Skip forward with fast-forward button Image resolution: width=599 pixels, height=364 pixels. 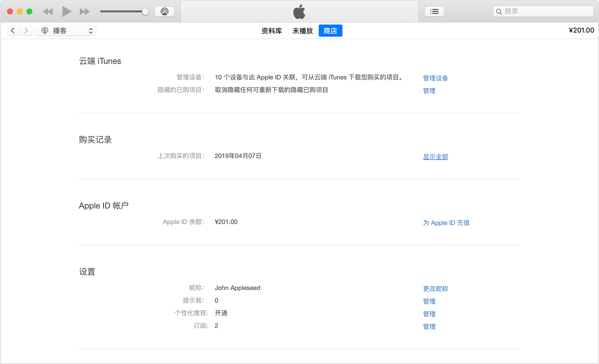84,12
